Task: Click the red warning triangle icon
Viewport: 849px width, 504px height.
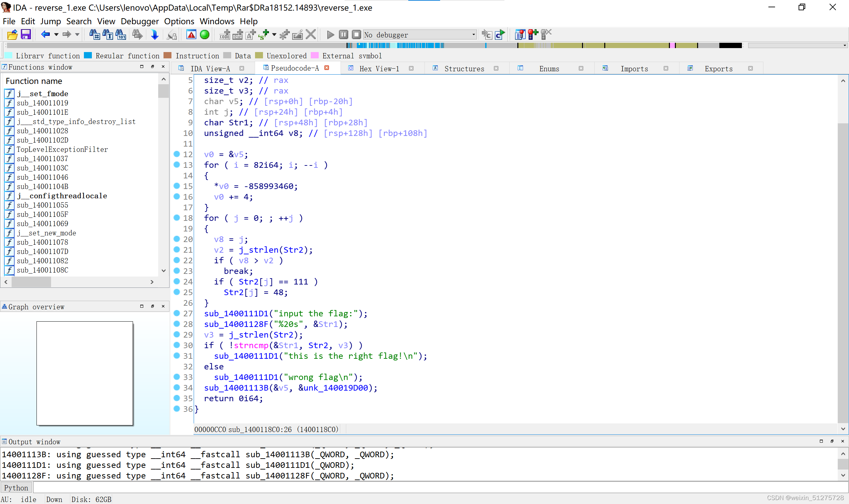Action: pyautogui.click(x=191, y=34)
